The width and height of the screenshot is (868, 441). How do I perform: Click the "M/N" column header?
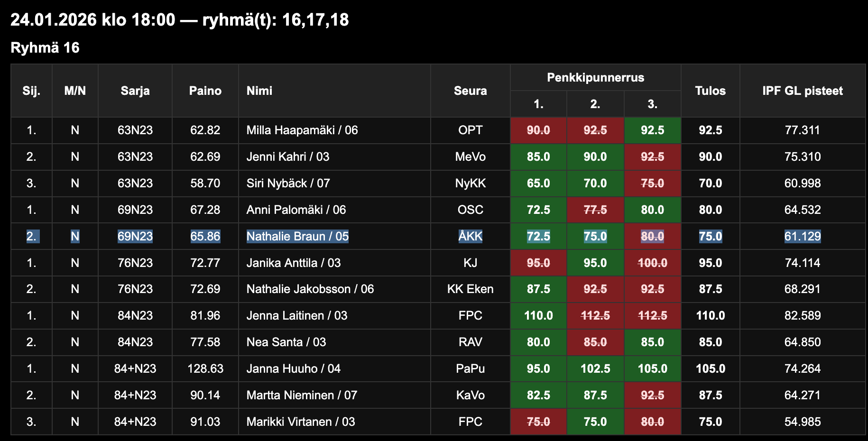[75, 91]
